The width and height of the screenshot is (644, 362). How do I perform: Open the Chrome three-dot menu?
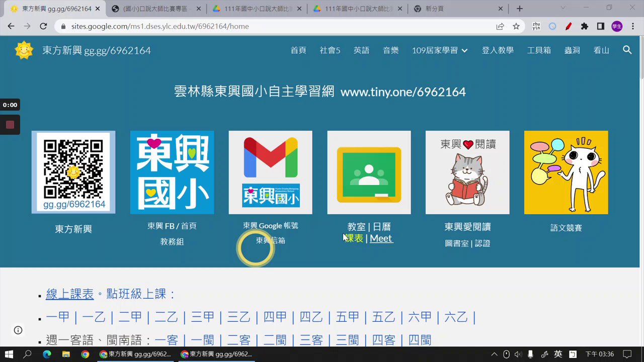633,26
